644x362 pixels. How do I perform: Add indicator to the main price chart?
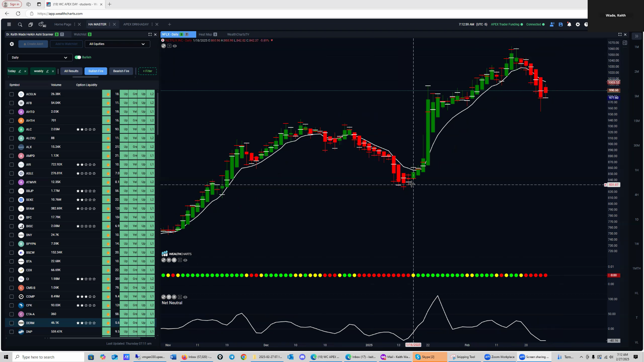click(x=169, y=46)
